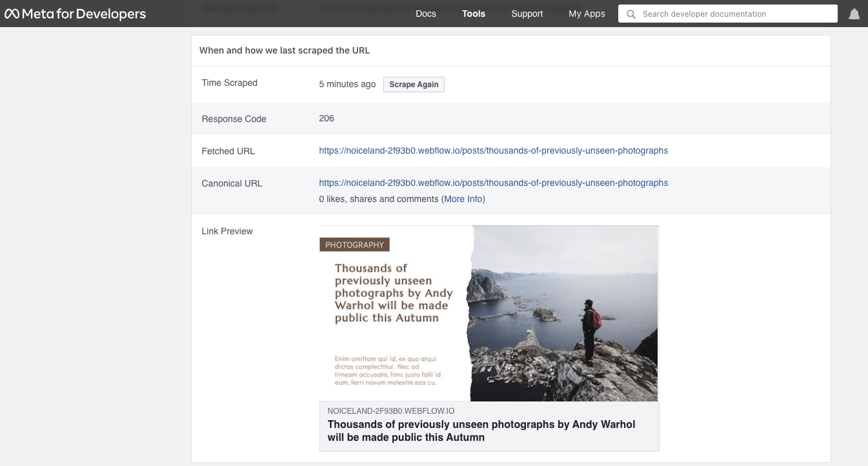The width and height of the screenshot is (868, 466).
Task: Click the search magnifier icon
Action: [x=631, y=14]
